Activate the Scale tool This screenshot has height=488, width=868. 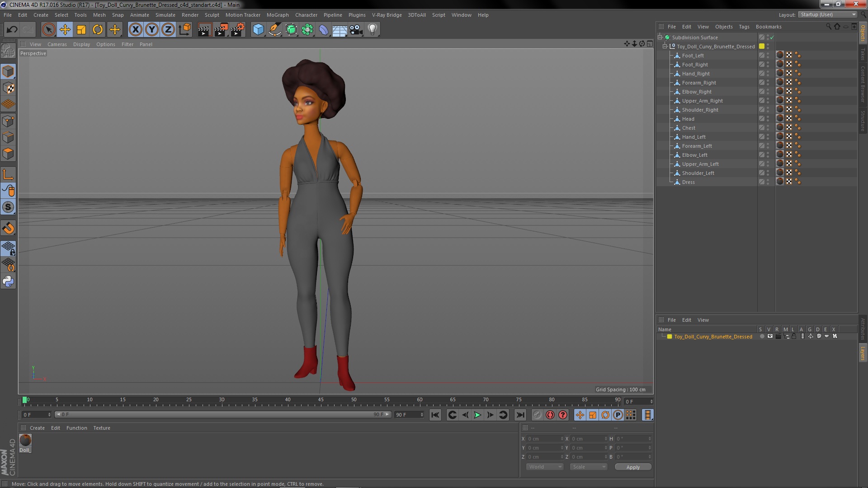(81, 30)
